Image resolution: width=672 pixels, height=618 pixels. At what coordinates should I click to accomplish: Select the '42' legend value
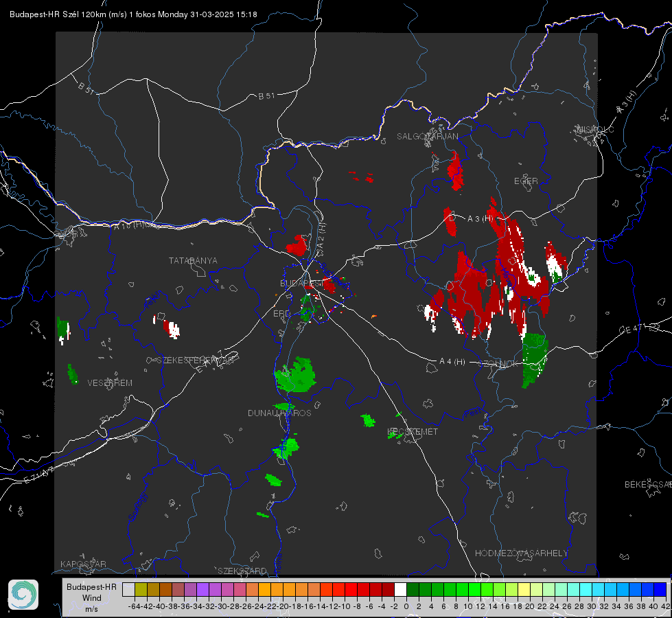pyautogui.click(x=666, y=606)
